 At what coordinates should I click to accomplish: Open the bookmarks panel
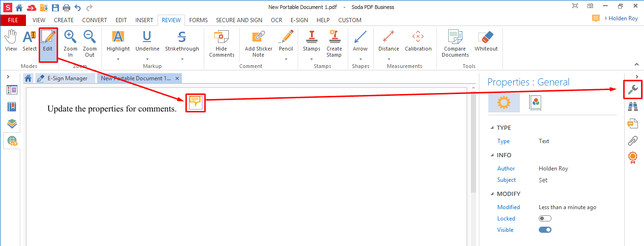point(12,107)
